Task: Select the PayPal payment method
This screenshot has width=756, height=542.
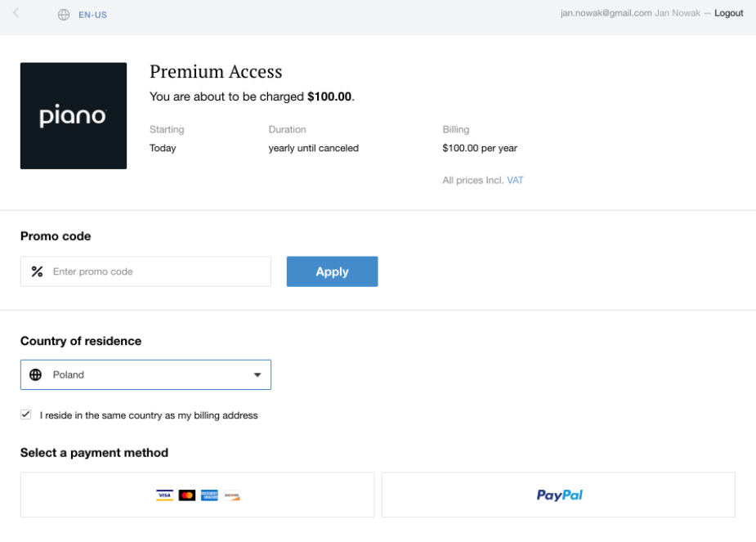Action: tap(558, 495)
